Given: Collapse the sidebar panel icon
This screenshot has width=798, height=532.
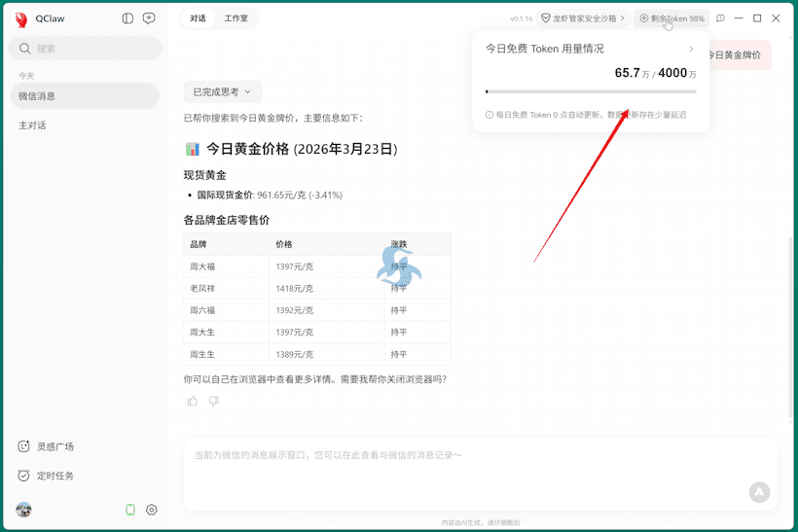Looking at the screenshot, I should coord(127,18).
